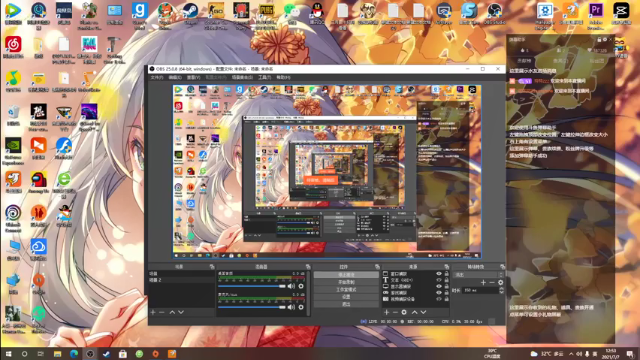The width and height of the screenshot is (640, 360).
Task: Open desktop audio (桌面音频) gear settings
Action: pyautogui.click(x=301, y=286)
